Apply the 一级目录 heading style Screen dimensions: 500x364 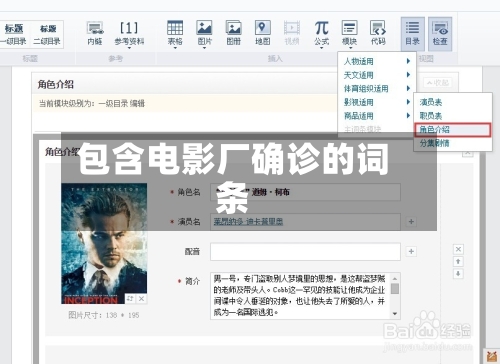pyautogui.click(x=13, y=34)
